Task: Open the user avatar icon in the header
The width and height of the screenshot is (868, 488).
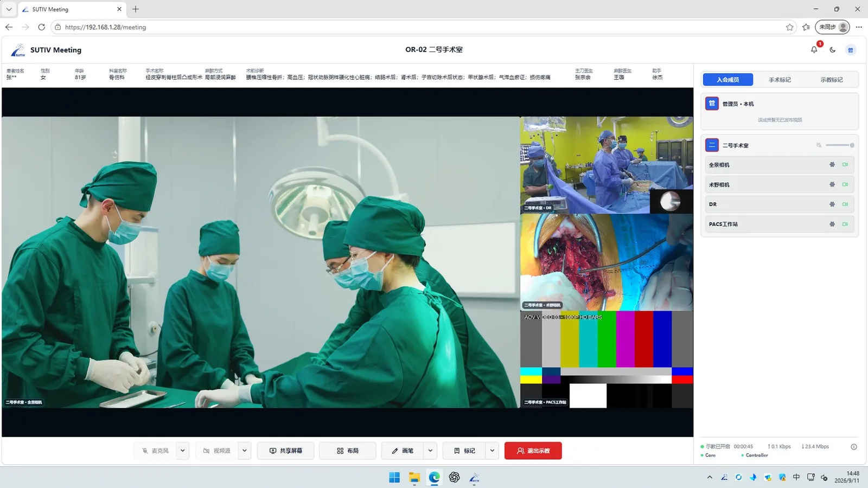Action: 850,50
